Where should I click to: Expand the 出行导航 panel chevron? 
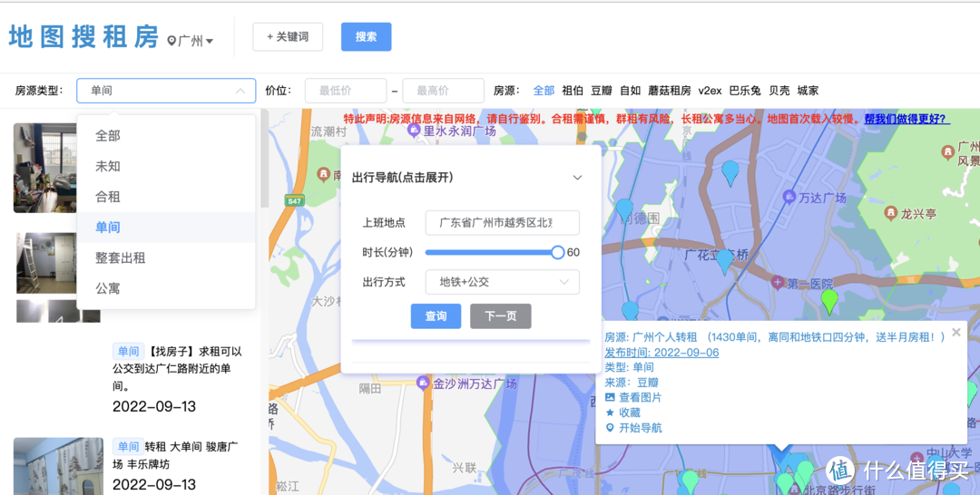[x=577, y=178]
